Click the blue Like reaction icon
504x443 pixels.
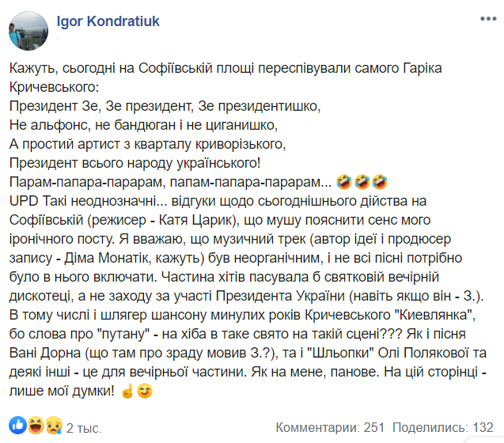tap(21, 428)
